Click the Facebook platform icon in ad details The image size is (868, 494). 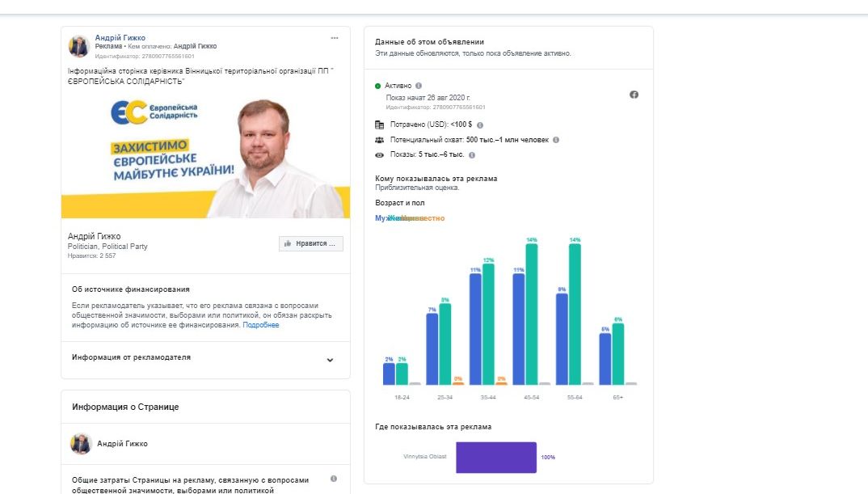(x=634, y=95)
